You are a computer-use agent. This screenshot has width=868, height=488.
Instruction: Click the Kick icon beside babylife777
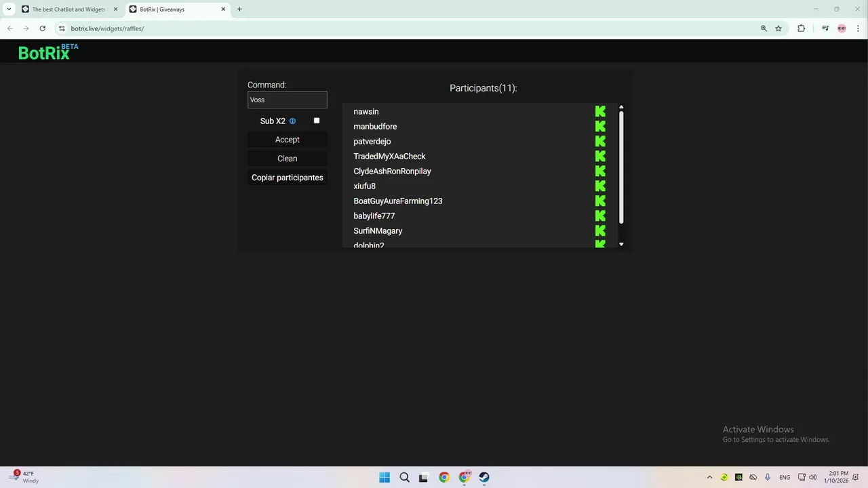600,216
